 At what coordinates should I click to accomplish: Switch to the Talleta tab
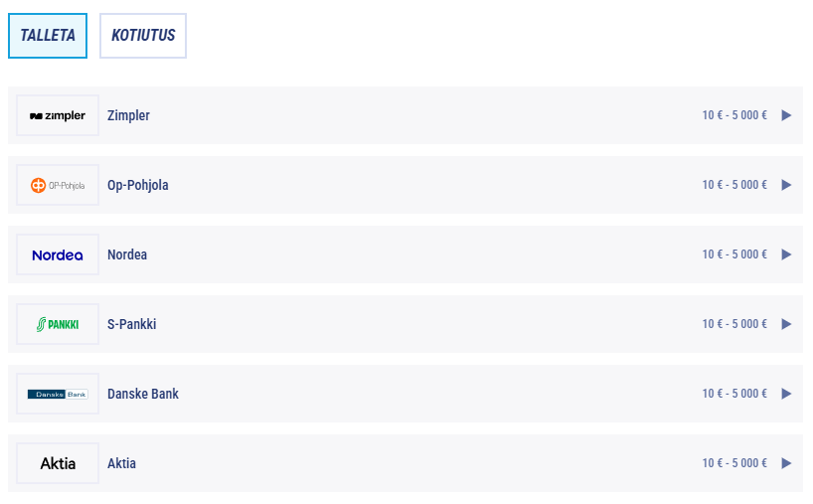(48, 36)
